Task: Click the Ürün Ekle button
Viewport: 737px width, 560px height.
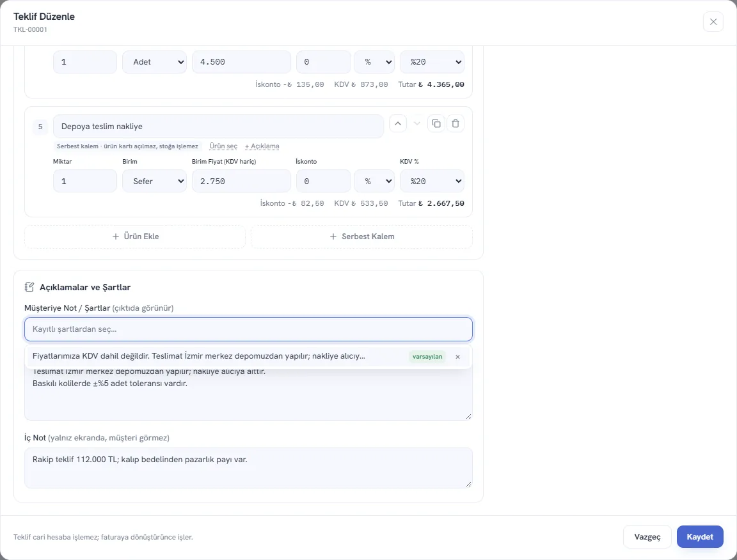Action: pyautogui.click(x=135, y=237)
